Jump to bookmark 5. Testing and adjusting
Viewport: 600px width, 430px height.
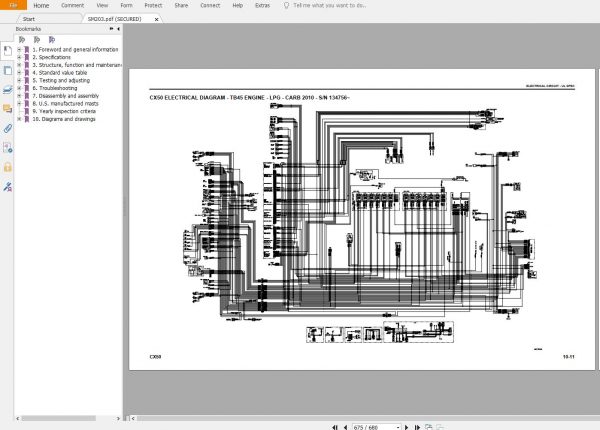pyautogui.click(x=61, y=80)
